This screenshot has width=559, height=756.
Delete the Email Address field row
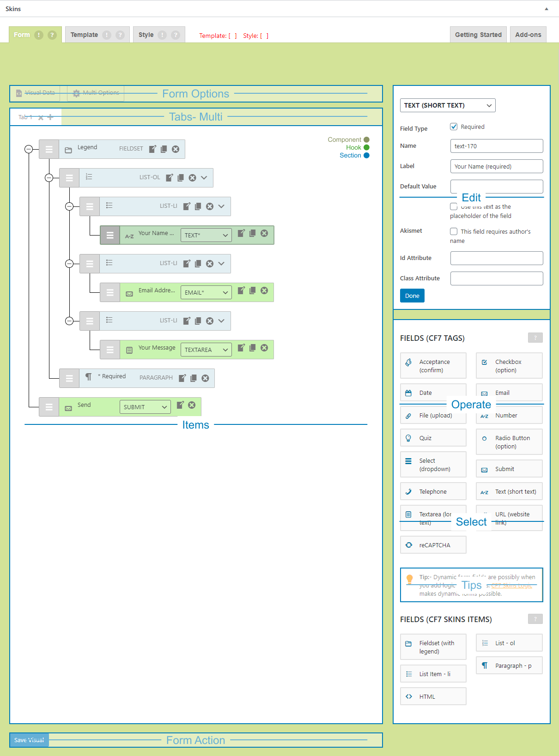click(264, 290)
